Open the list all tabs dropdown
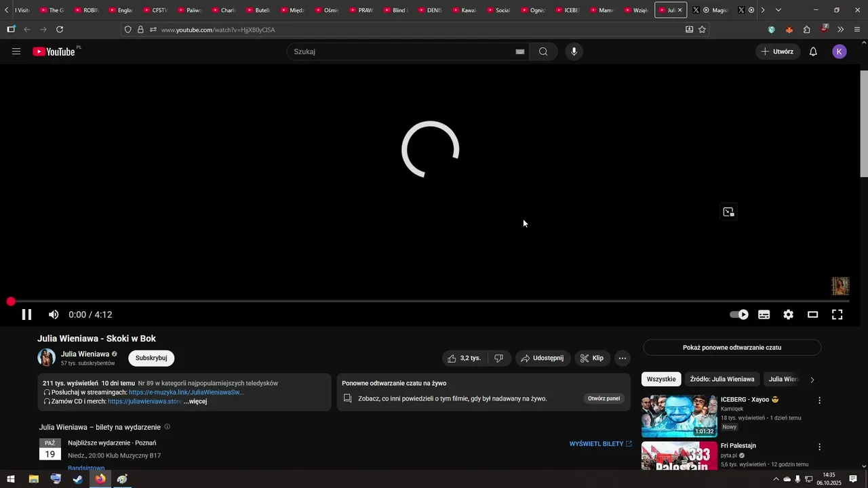The height and width of the screenshot is (488, 868). pos(778,10)
